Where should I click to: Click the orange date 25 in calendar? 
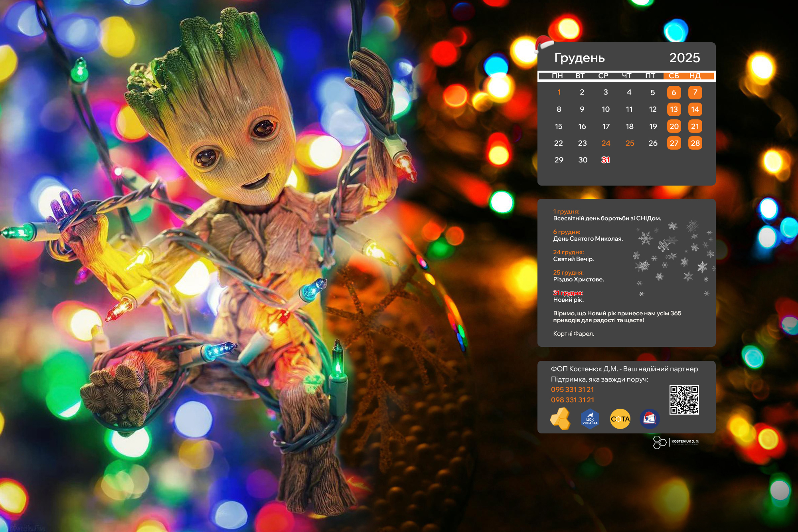click(x=630, y=143)
